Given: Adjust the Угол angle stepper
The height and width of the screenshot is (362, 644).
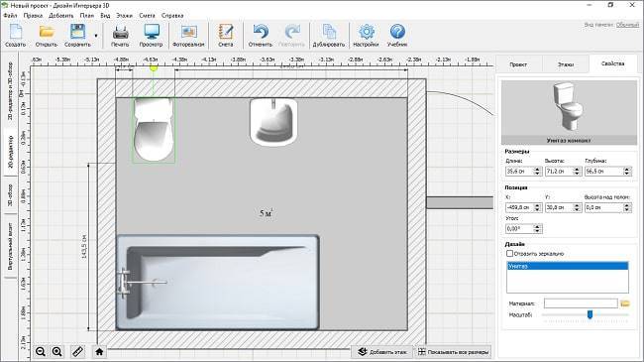Looking at the screenshot, I should click(537, 228).
